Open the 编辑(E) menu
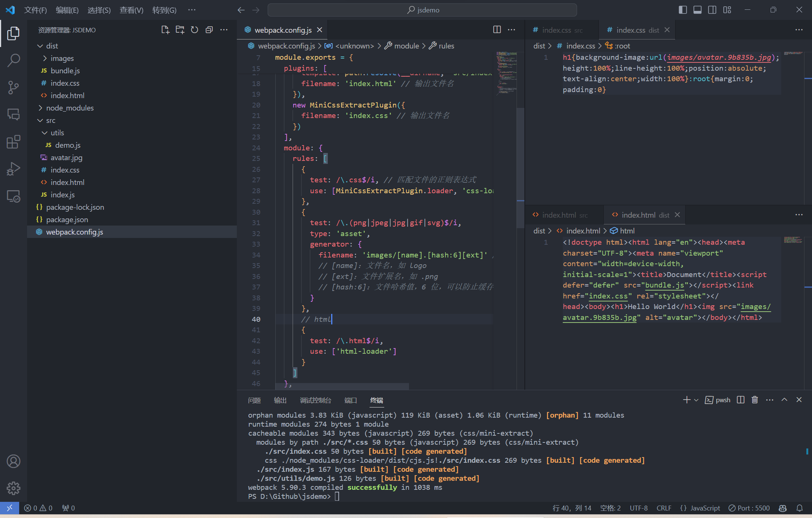Image resolution: width=812 pixels, height=518 pixels. [67, 10]
